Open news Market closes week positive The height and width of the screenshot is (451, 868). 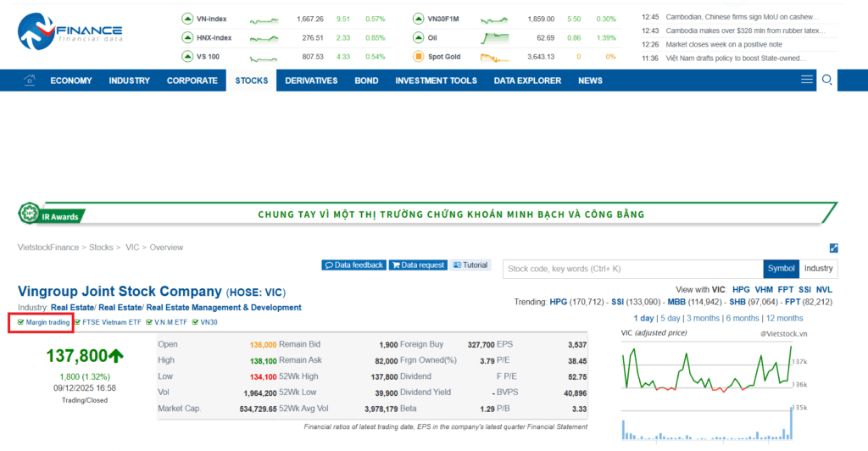point(724,44)
